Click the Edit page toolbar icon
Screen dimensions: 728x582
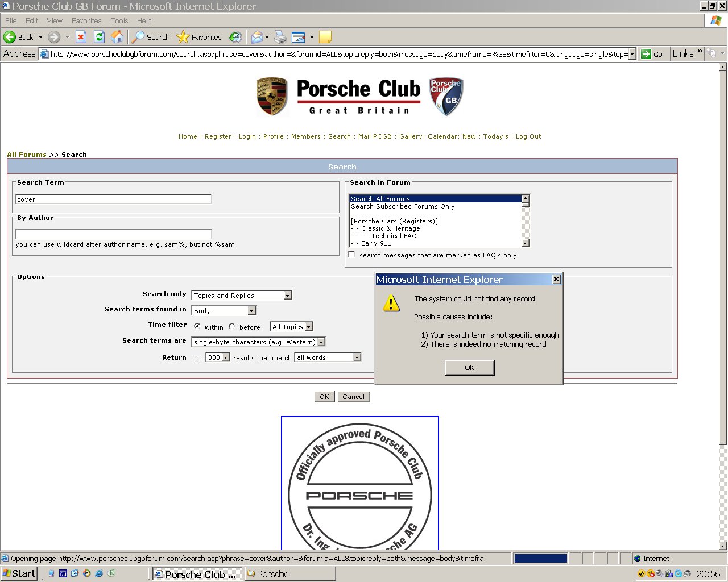pyautogui.click(x=299, y=37)
